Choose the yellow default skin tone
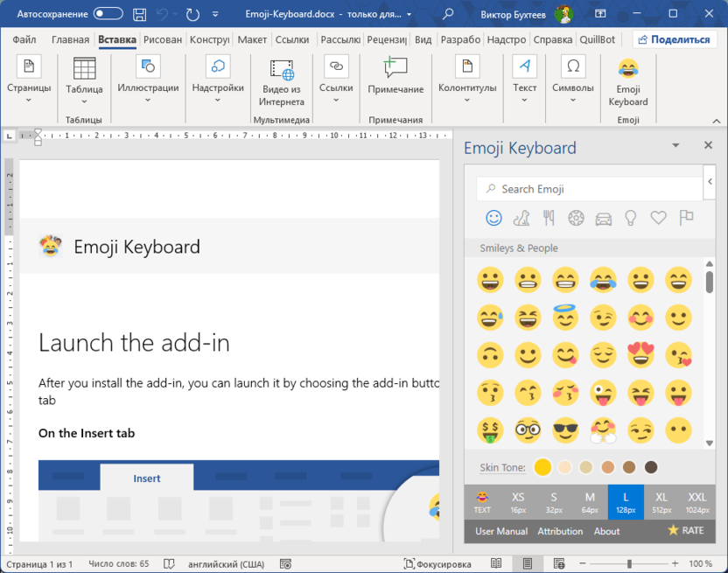728x573 pixels. (542, 467)
